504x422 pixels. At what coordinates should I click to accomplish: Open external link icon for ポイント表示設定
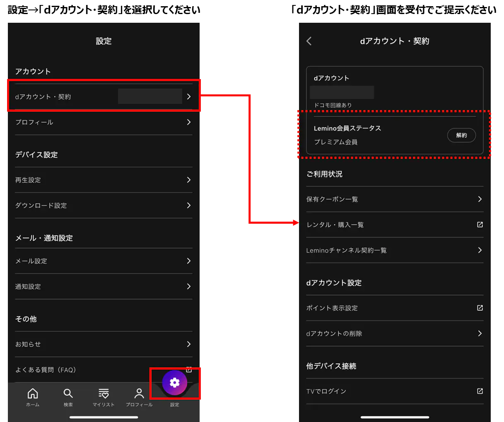pyautogui.click(x=480, y=308)
